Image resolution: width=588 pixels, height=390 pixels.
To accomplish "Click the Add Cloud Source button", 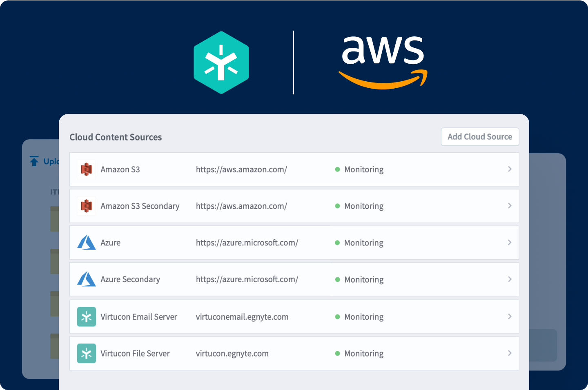I will coord(480,136).
